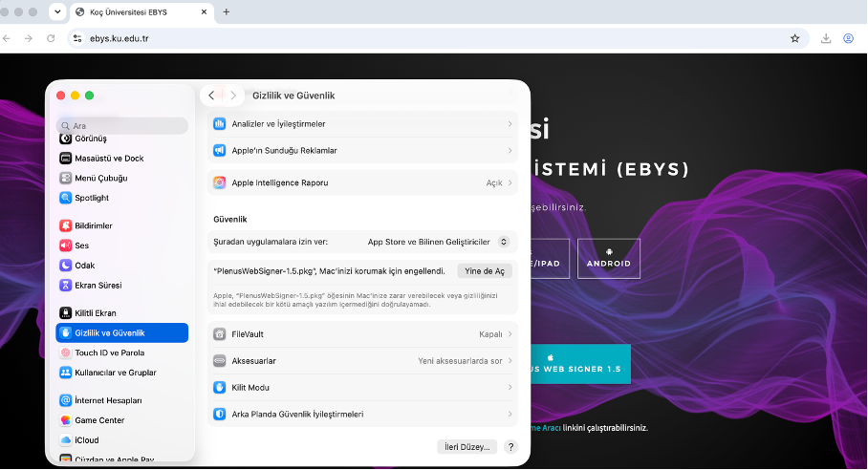Click the Apple Intelligence Raporu icon

[220, 183]
